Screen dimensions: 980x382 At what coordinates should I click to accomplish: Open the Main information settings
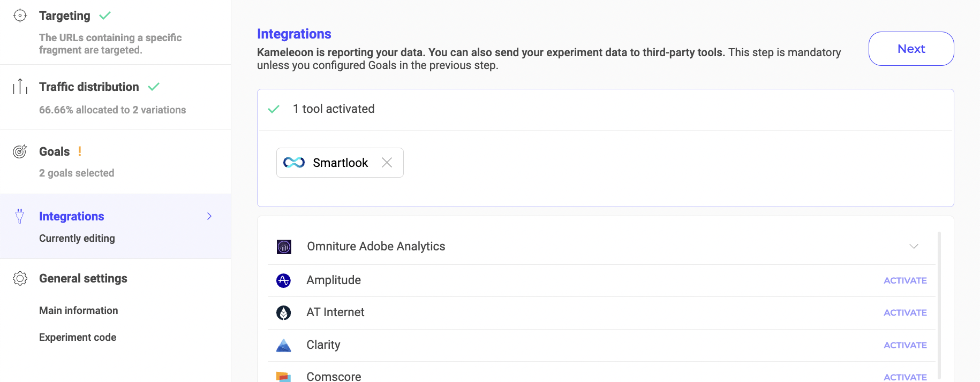[79, 310]
